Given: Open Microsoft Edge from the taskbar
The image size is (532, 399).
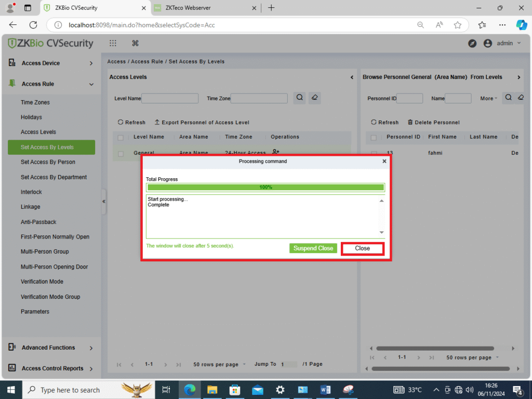Looking at the screenshot, I should (x=189, y=390).
